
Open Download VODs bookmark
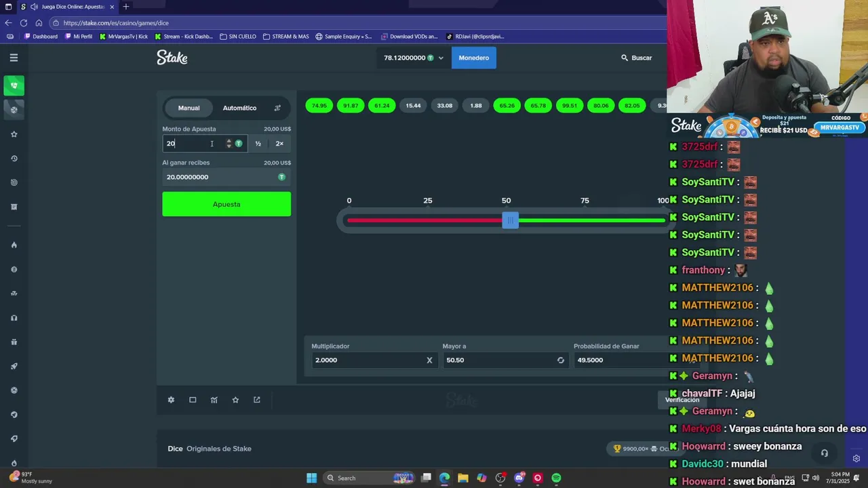coord(409,37)
